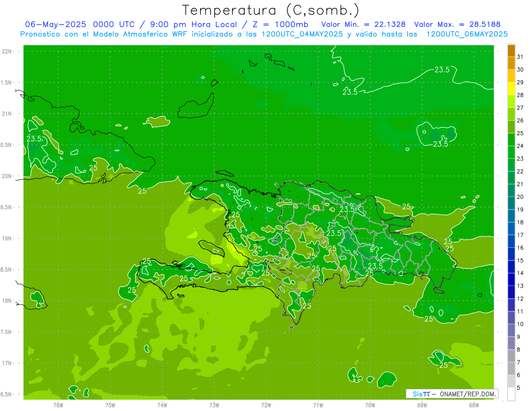This screenshot has height=411, width=532.
Task: Click the 68W longitude axis label
Action: point(473,405)
